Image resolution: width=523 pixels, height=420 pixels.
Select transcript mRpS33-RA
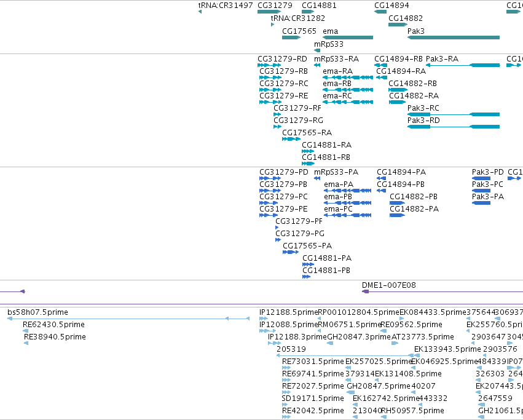337,59
